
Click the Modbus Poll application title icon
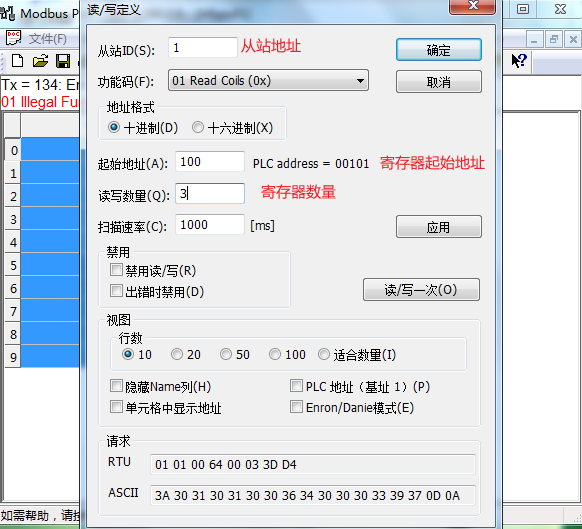7,13
